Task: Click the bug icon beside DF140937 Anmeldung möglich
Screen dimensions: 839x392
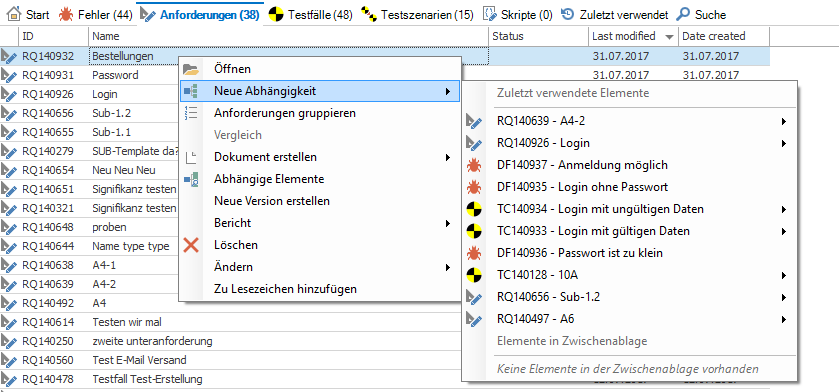Action: click(x=474, y=165)
